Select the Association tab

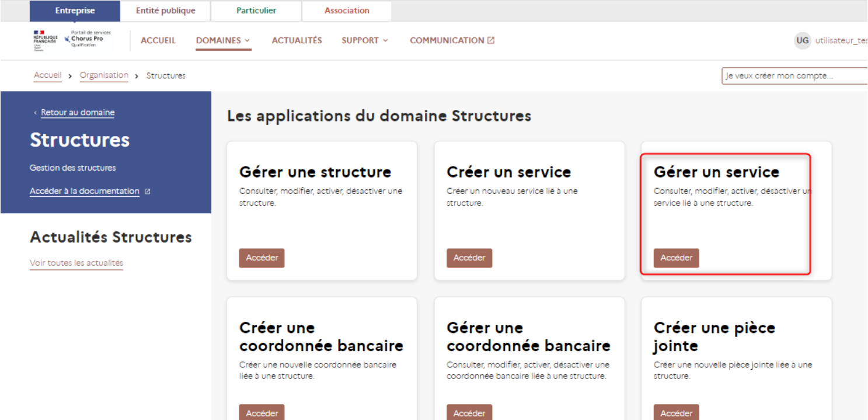tap(347, 11)
